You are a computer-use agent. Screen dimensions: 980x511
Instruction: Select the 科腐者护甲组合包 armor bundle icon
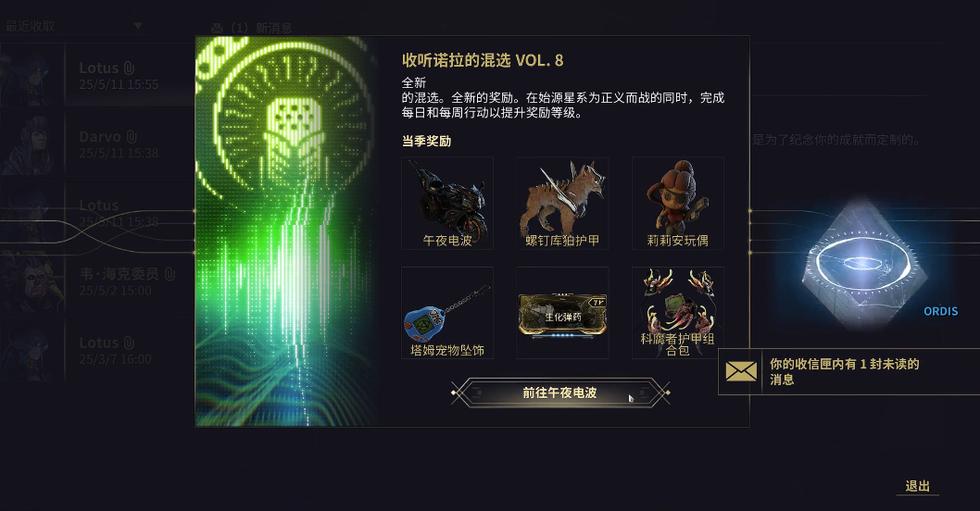[678, 313]
